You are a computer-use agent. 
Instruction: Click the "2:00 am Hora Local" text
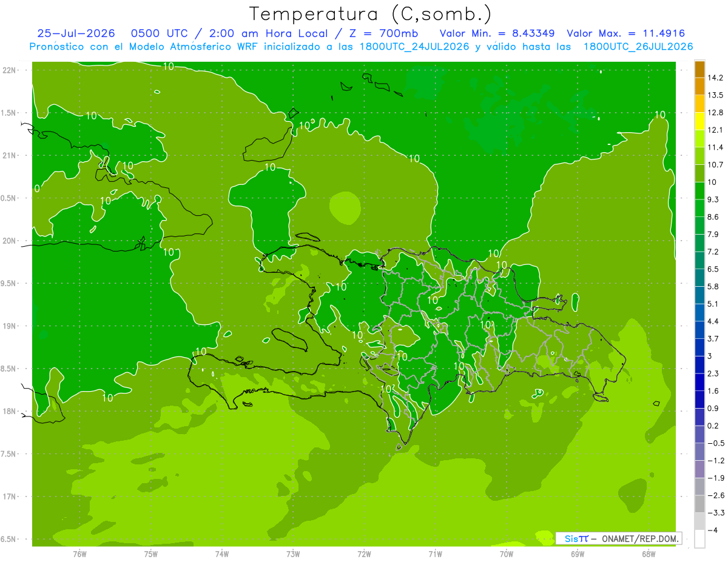coord(269,33)
